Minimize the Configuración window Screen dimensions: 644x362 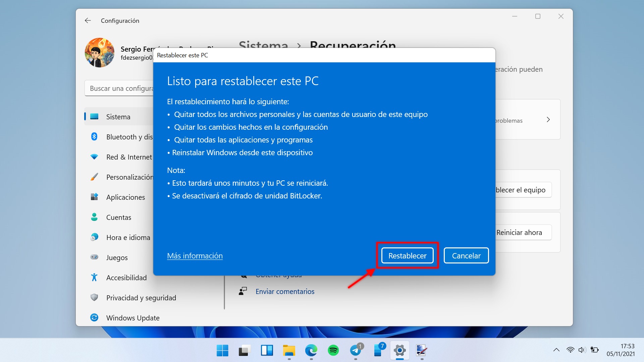click(515, 16)
